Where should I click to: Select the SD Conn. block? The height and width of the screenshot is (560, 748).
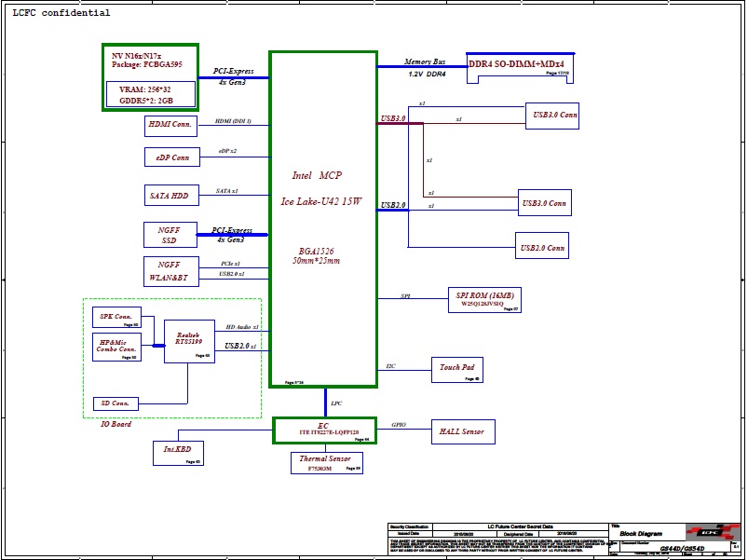point(116,403)
